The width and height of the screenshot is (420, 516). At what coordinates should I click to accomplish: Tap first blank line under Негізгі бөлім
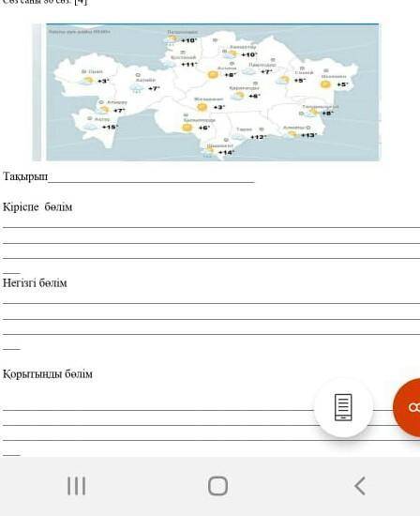[211, 302]
